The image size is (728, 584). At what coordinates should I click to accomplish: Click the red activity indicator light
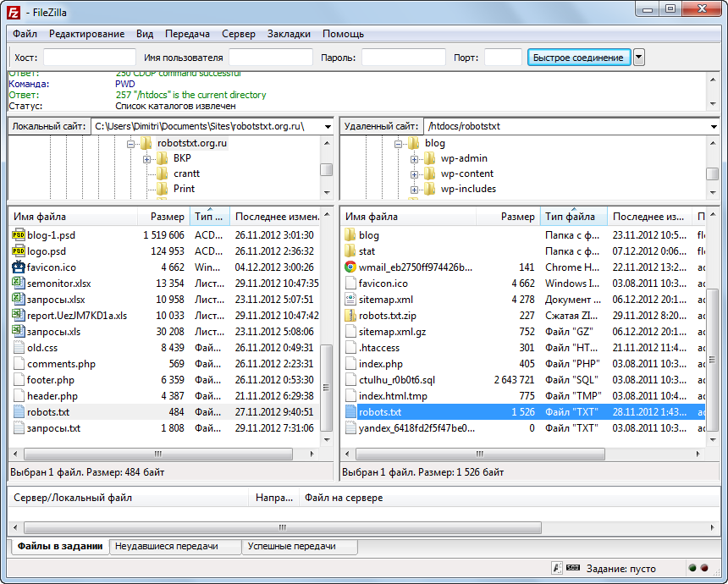click(x=704, y=568)
